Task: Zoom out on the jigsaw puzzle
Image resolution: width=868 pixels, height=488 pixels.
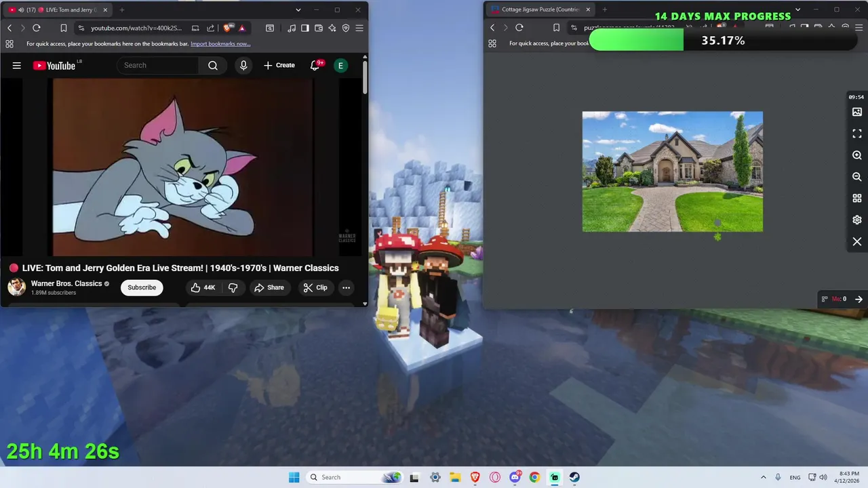Action: (857, 177)
